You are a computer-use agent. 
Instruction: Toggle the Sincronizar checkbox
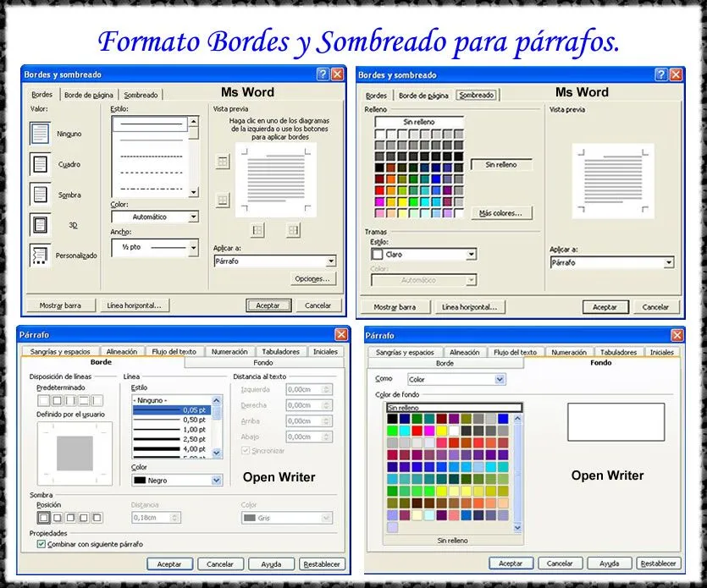click(246, 450)
